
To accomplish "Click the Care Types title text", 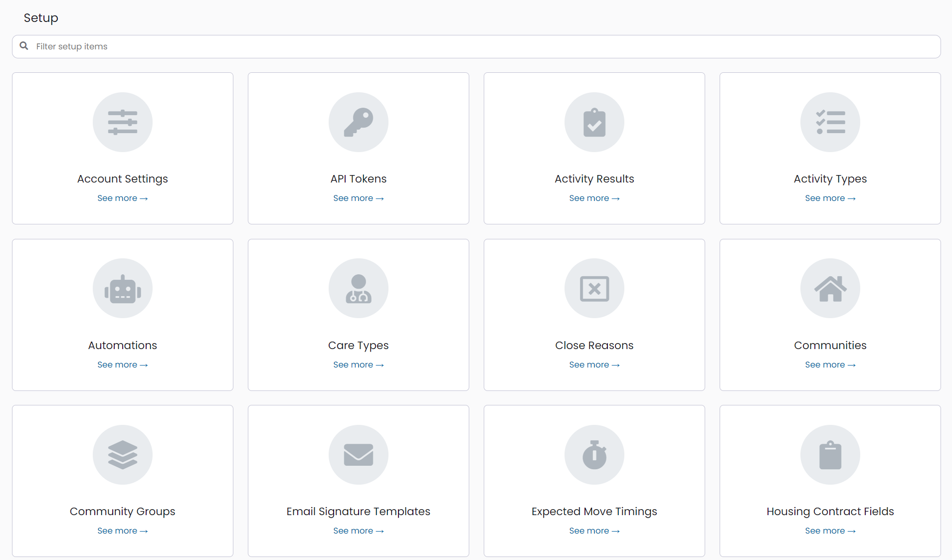I will pos(359,346).
